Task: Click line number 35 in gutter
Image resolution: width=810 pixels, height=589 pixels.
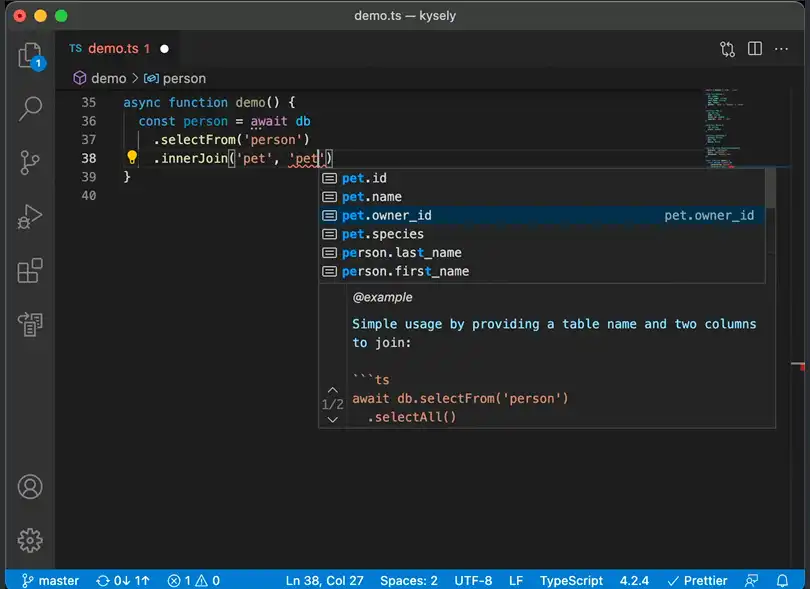Action: pyautogui.click(x=89, y=102)
